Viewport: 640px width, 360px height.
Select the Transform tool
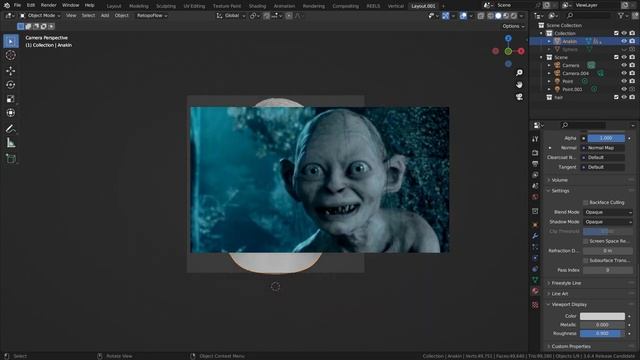(11, 113)
